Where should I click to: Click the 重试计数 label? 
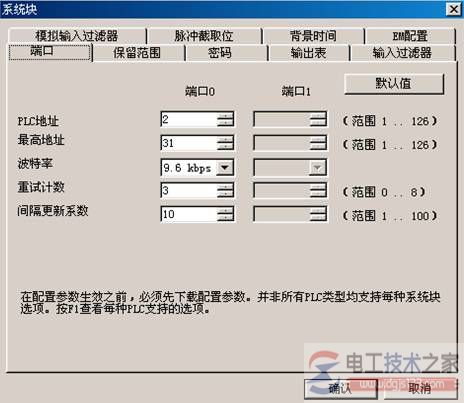41,187
